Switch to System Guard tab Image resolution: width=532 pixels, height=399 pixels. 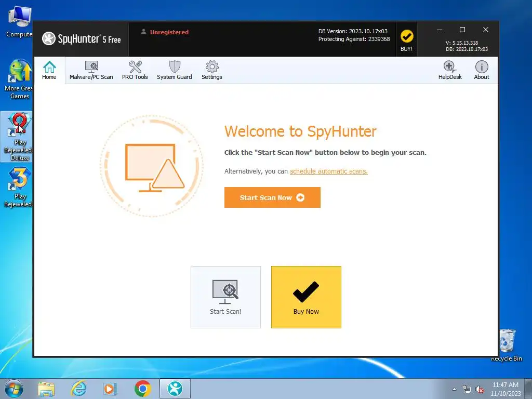pyautogui.click(x=175, y=70)
